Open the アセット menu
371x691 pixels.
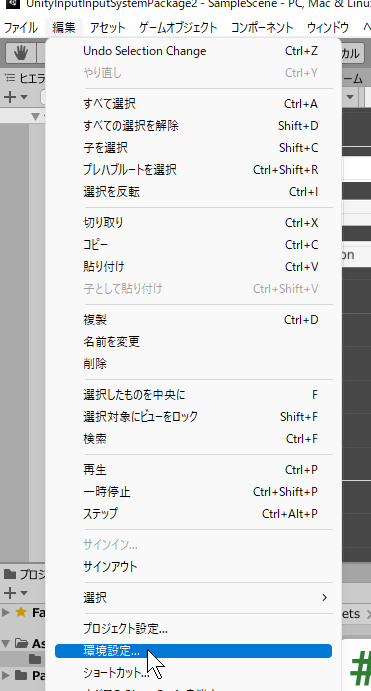pyautogui.click(x=107, y=28)
